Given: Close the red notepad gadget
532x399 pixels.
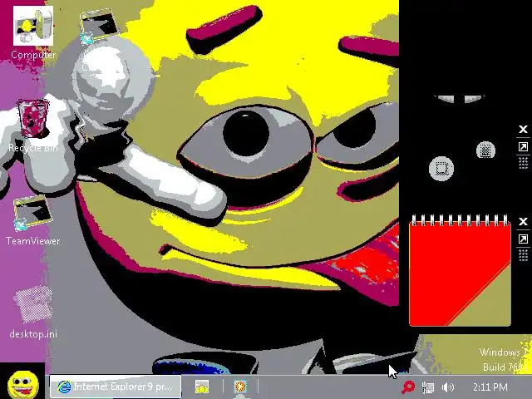Looking at the screenshot, I should 523,222.
